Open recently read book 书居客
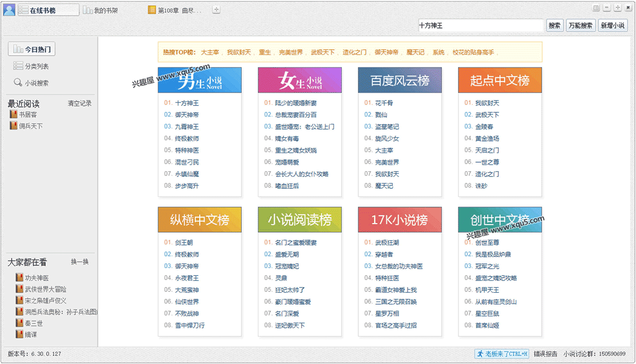 point(24,114)
